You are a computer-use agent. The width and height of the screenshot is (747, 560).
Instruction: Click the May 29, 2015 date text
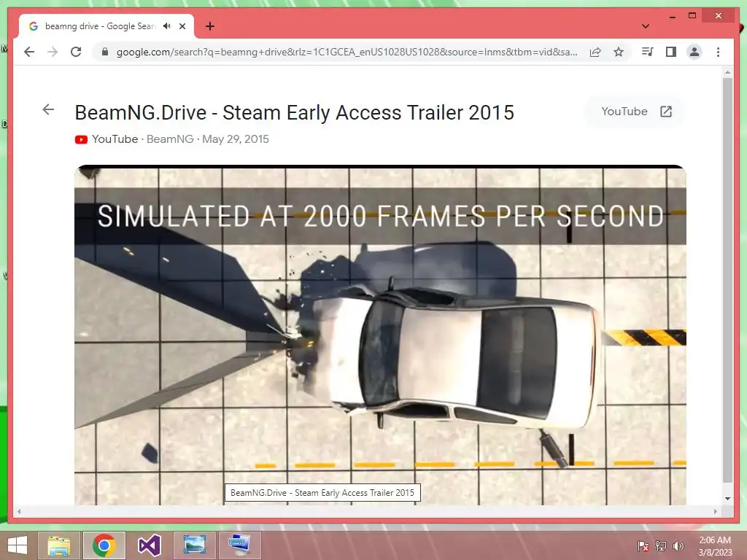click(236, 139)
